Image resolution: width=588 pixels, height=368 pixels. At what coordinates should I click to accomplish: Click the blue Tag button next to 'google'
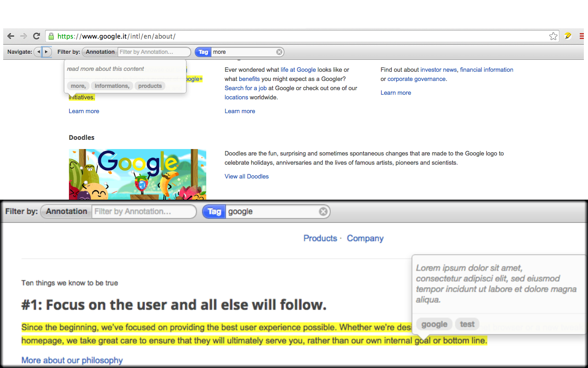point(214,212)
